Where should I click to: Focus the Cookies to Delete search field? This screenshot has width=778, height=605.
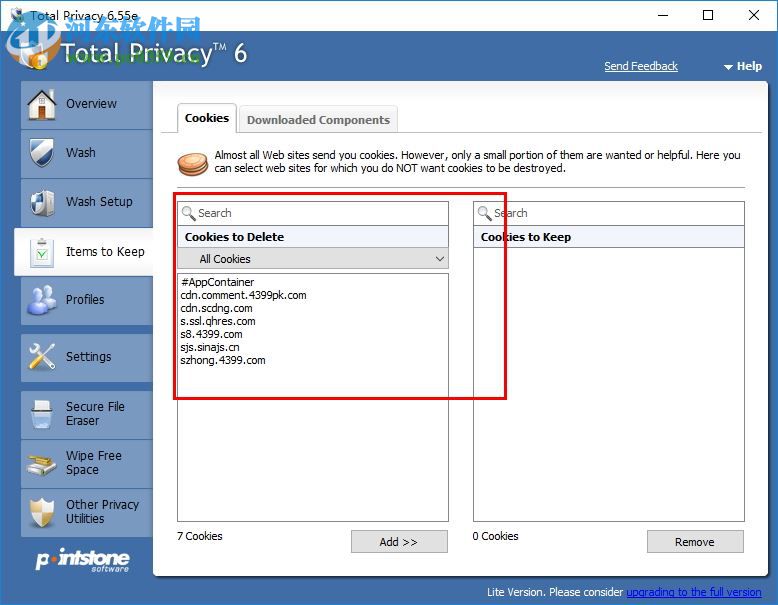(x=313, y=213)
